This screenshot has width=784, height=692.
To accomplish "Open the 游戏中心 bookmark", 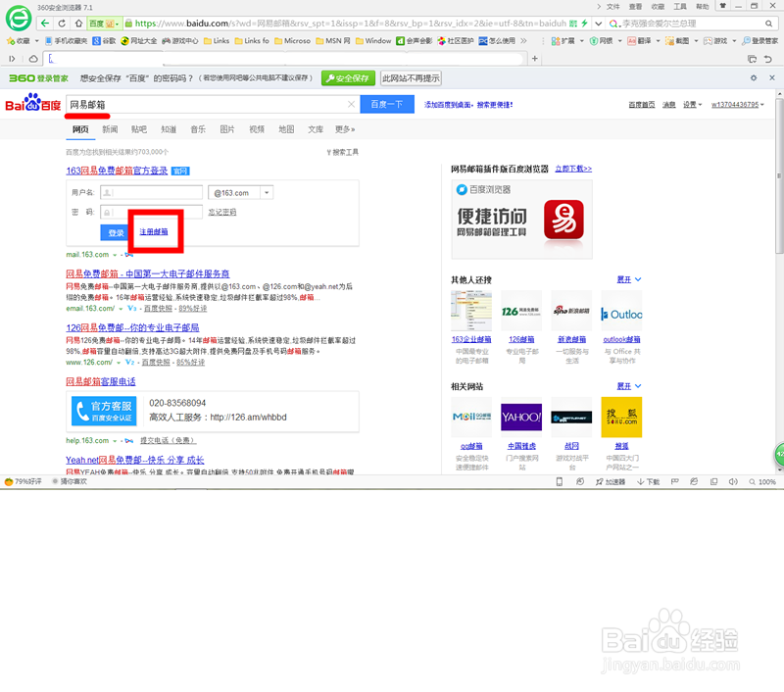I will [x=180, y=41].
